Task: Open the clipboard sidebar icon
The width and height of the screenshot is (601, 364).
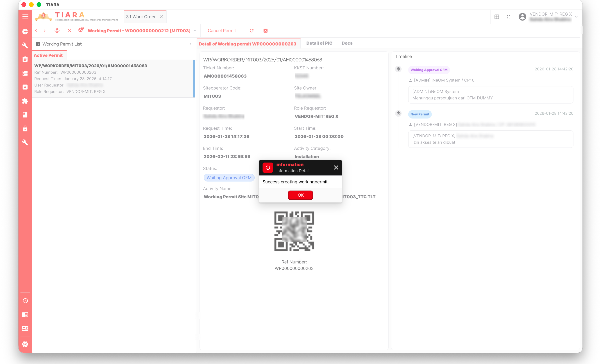Action: (25, 59)
